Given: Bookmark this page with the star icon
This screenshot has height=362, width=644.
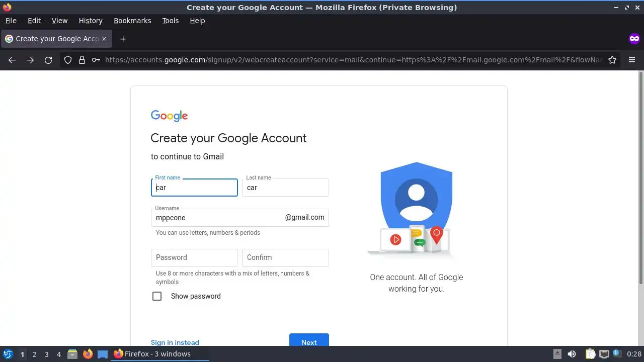Looking at the screenshot, I should tap(612, 60).
